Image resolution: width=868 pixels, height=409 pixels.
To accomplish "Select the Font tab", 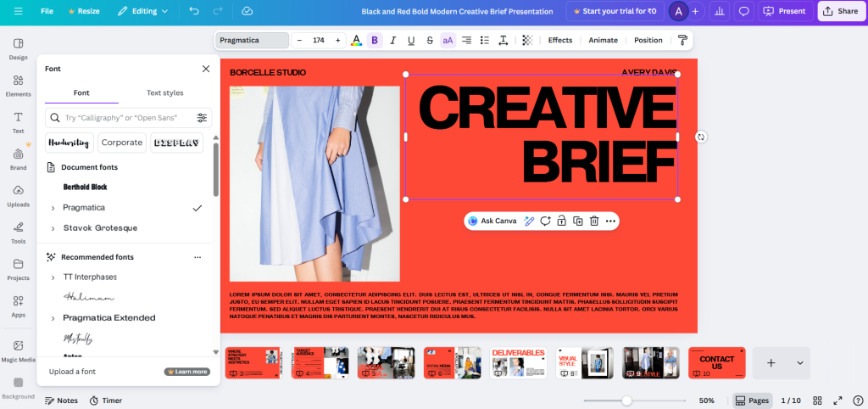I will 81,92.
